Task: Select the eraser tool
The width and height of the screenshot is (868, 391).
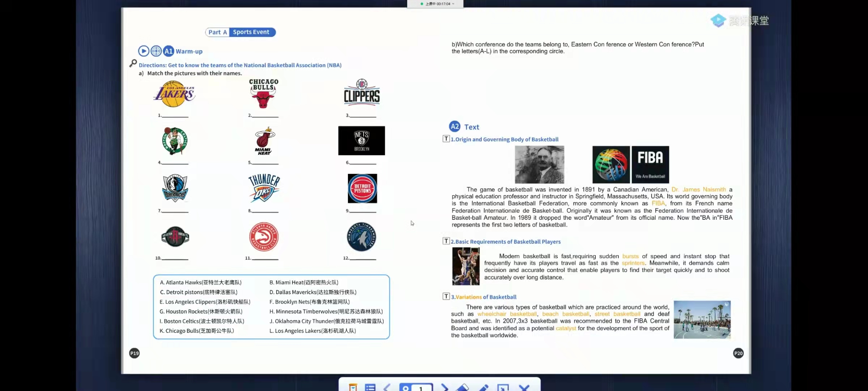Action: 462,387
